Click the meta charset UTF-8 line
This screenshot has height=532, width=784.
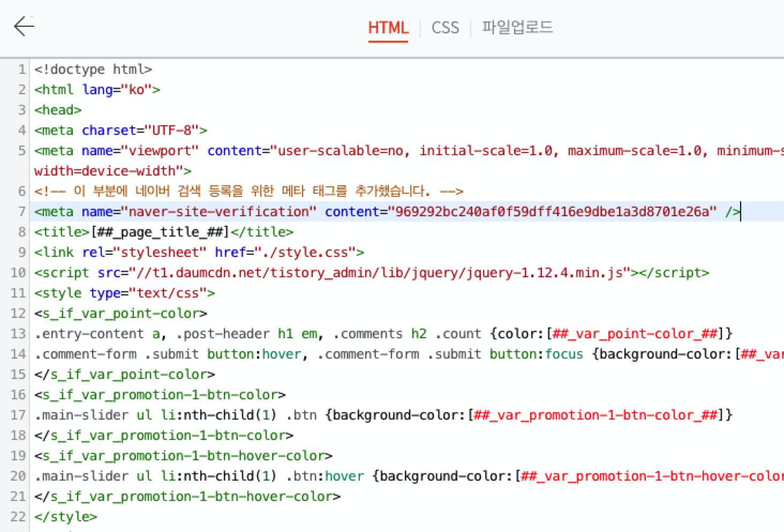(120, 130)
